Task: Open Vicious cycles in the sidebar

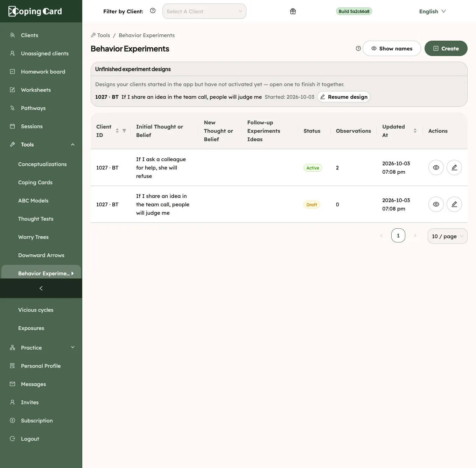Action: click(x=41, y=310)
